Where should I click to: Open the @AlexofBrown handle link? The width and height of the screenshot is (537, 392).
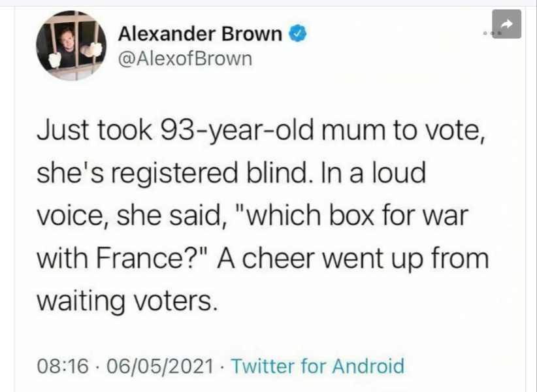click(x=186, y=59)
